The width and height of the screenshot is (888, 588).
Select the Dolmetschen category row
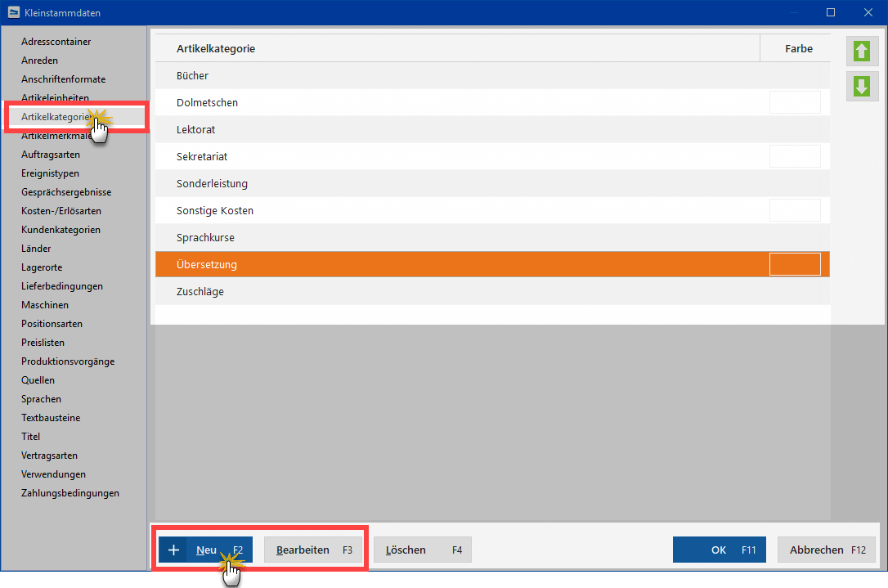click(x=492, y=102)
